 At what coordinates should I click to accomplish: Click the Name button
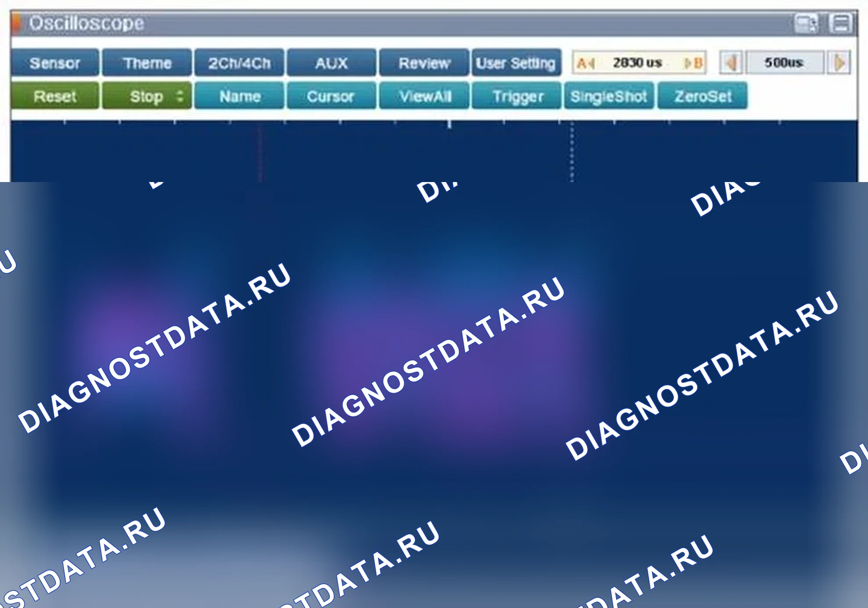(x=239, y=96)
